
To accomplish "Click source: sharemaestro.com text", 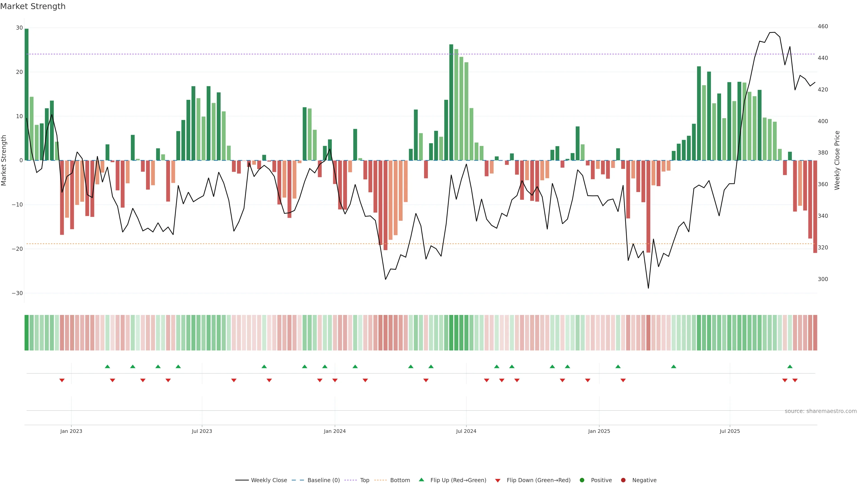I will [x=821, y=411].
